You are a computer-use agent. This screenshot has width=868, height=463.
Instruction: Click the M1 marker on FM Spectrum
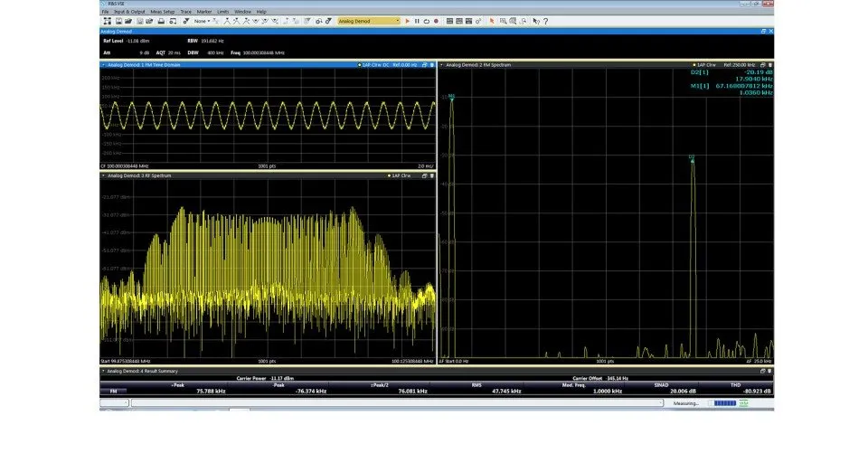pyautogui.click(x=452, y=97)
